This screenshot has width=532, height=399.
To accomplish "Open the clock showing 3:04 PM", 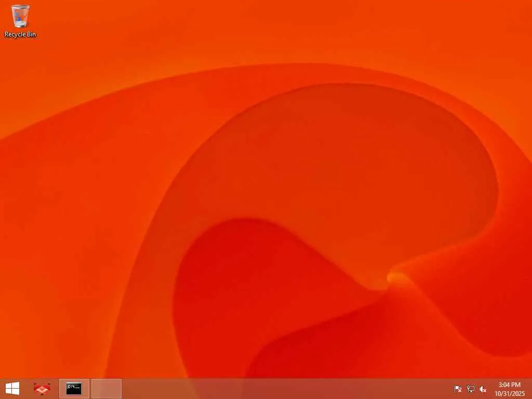I will point(509,389).
